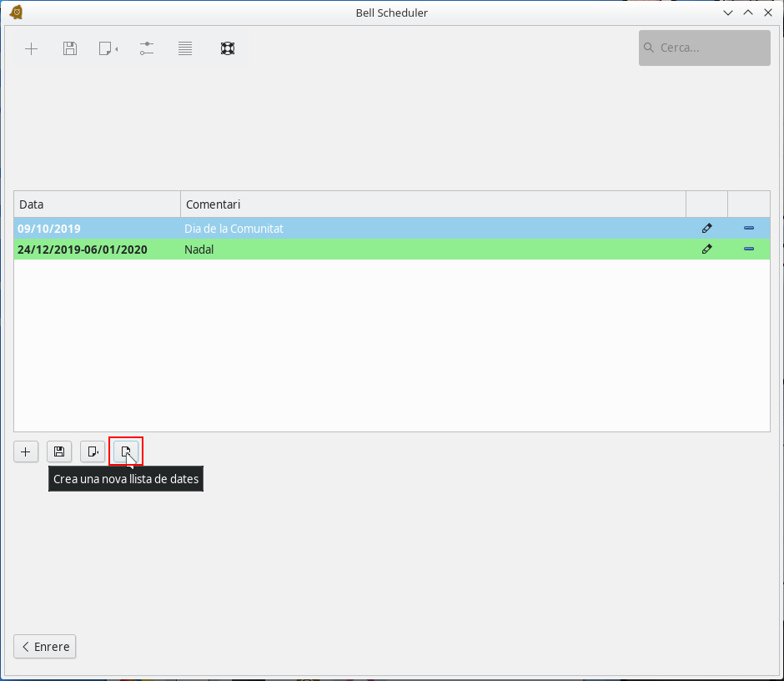
Task: Click the top toolbar add (+) icon
Action: [x=31, y=48]
